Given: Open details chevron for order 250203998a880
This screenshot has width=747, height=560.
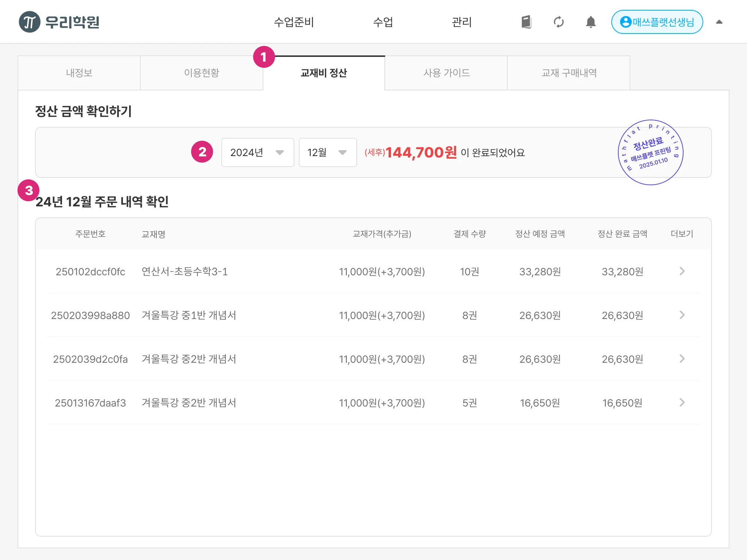Looking at the screenshot, I should [682, 315].
